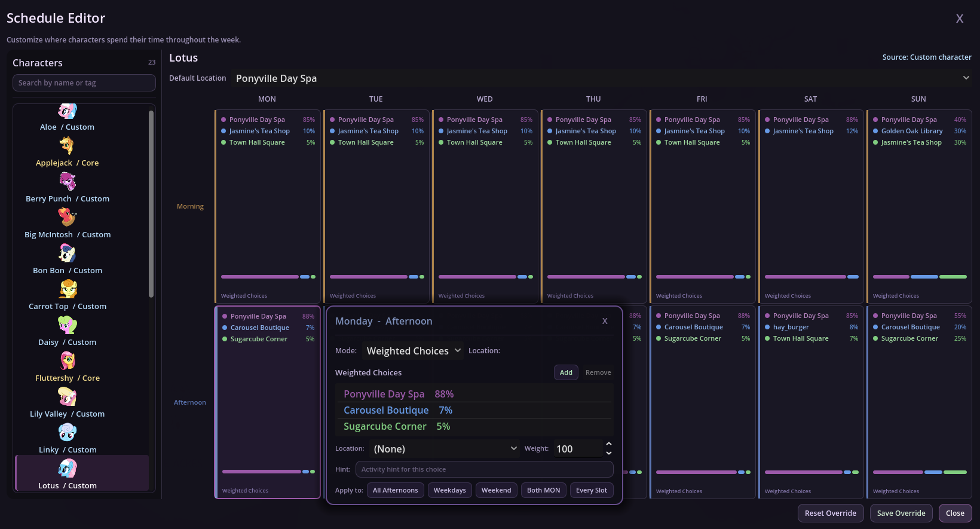Select Big McIntosh / Custom in character list
This screenshot has width=980, height=529.
pyautogui.click(x=68, y=235)
